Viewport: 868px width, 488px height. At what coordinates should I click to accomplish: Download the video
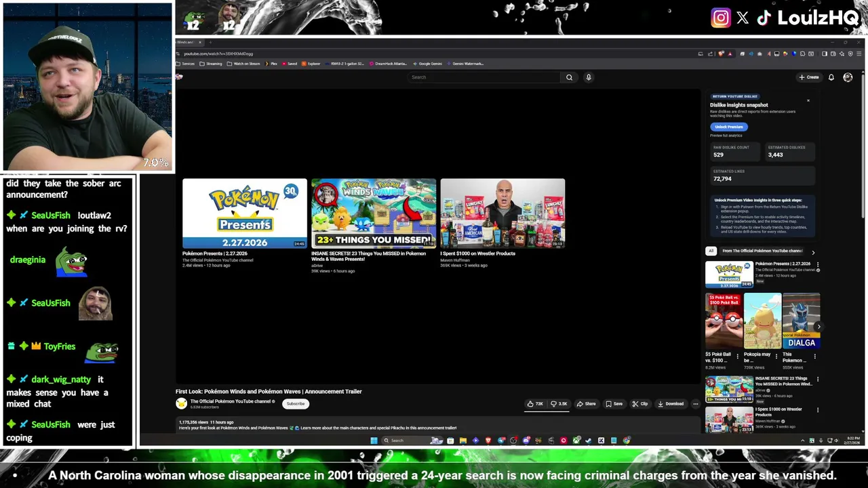671,404
